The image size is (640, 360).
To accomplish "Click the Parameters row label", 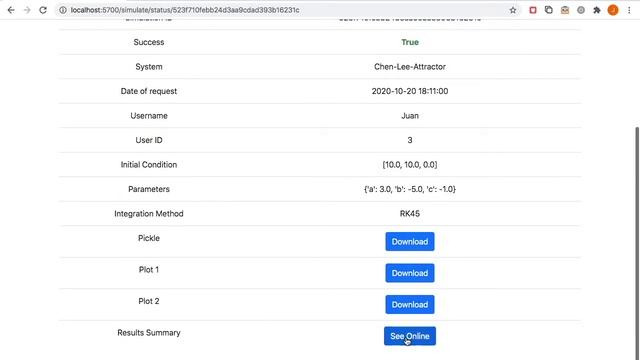I will tap(149, 189).
